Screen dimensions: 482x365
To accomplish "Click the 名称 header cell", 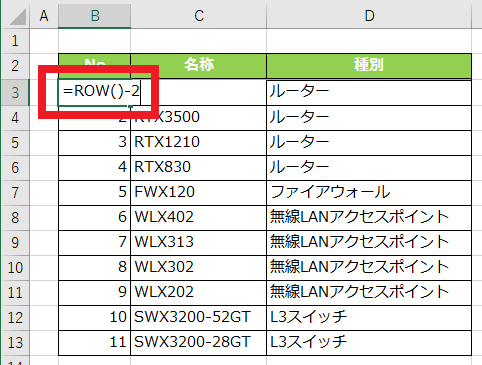I will point(199,66).
